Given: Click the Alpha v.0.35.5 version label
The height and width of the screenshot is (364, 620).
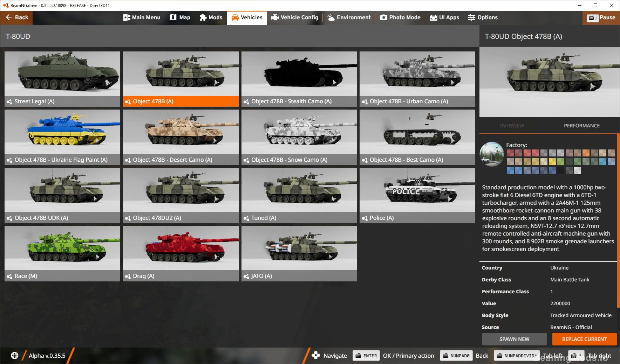Looking at the screenshot, I should click(47, 356).
